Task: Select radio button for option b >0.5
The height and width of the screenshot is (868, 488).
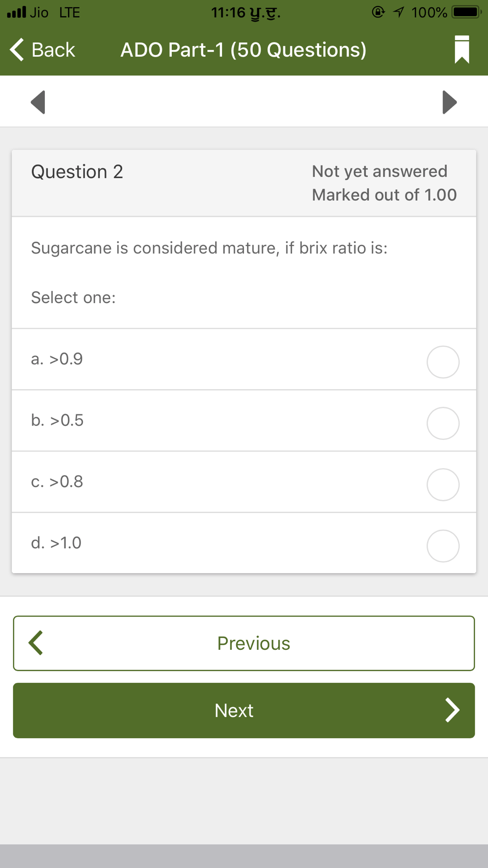Action: pyautogui.click(x=443, y=423)
